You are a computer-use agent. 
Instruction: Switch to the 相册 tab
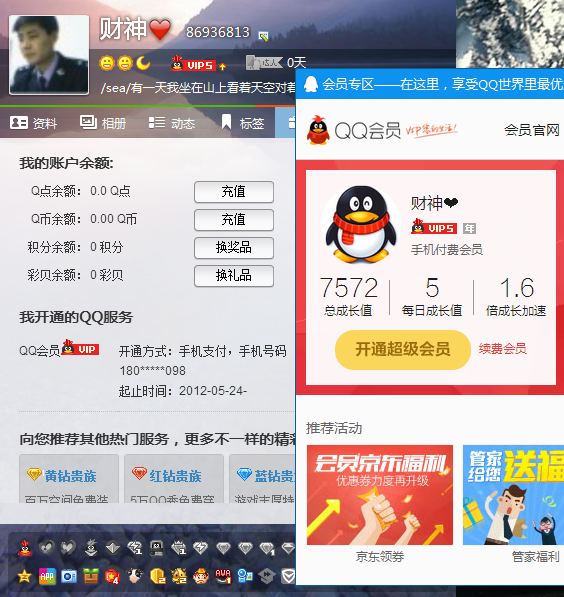tap(103, 123)
